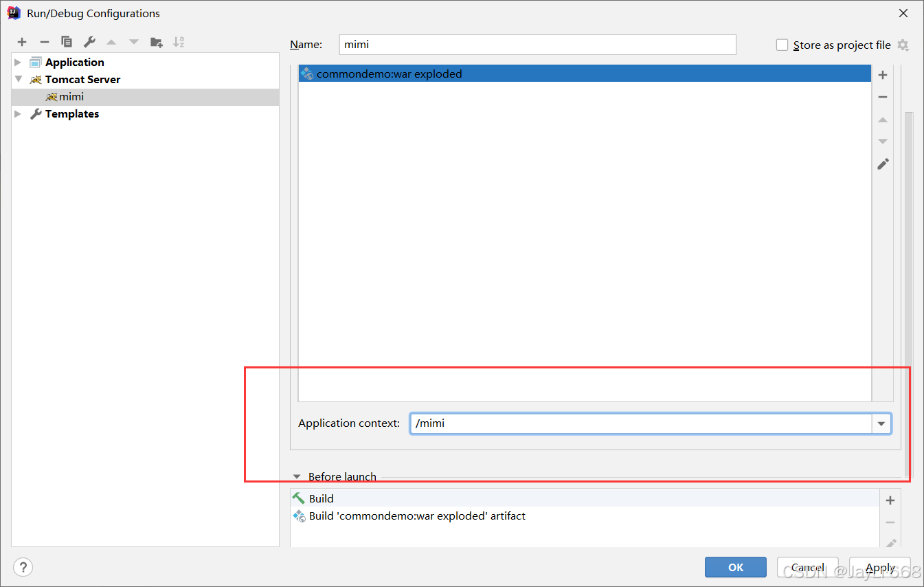Expand the Application tree node
The image size is (924, 587).
(19, 63)
